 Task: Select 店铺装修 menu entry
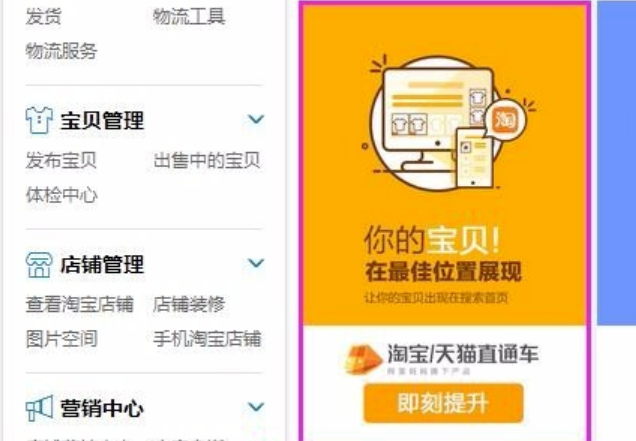coord(189,304)
